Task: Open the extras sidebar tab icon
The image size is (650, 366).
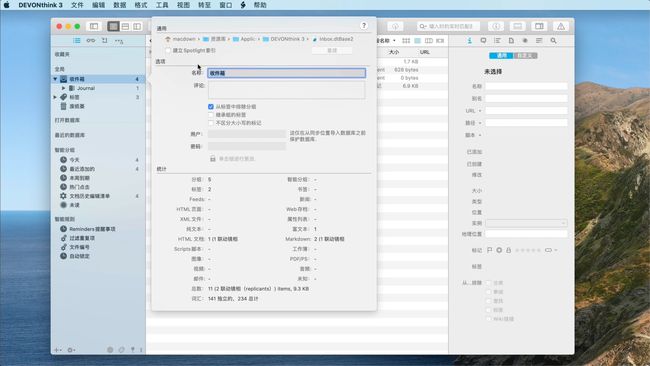Action: pos(119,41)
